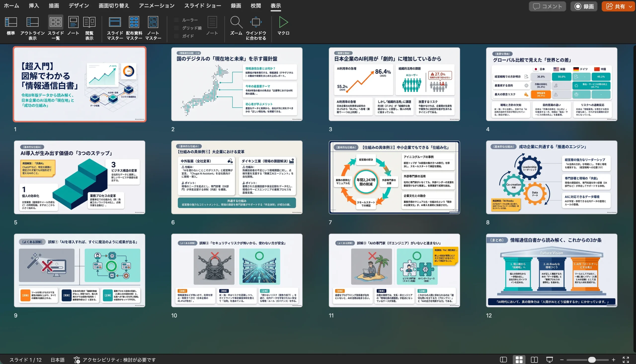Click the fit-to-window icon in status bar
Image resolution: width=636 pixels, height=364 pixels.
626,360
